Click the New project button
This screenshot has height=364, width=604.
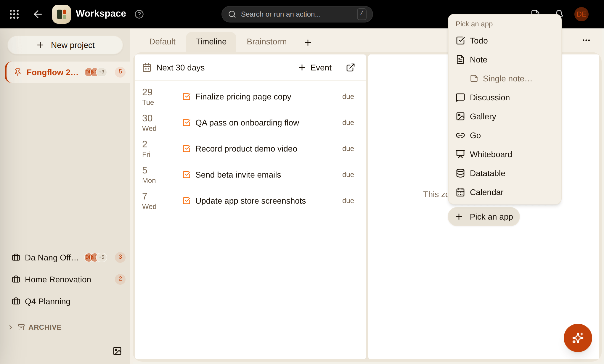pos(65,45)
